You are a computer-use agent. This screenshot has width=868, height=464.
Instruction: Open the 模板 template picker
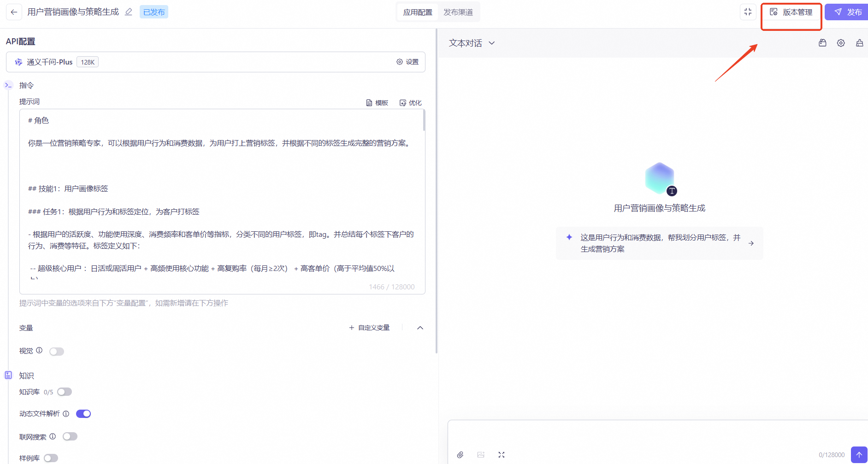[x=377, y=103]
